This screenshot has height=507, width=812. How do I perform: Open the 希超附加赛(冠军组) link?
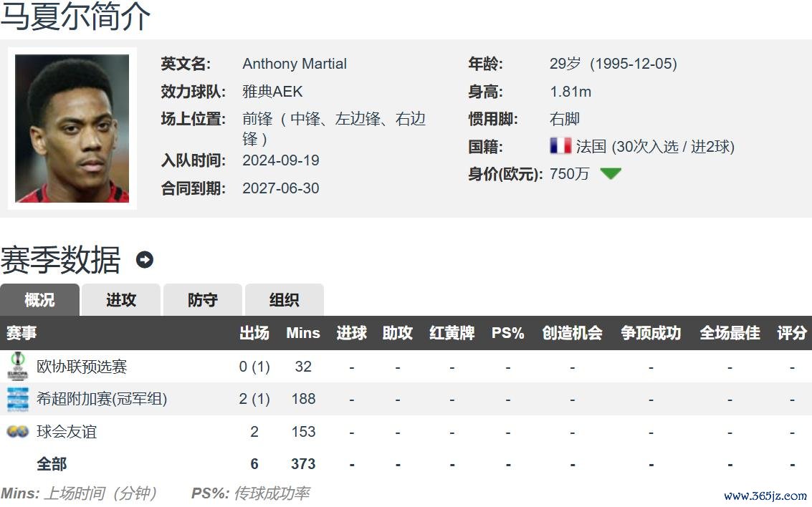(x=102, y=399)
